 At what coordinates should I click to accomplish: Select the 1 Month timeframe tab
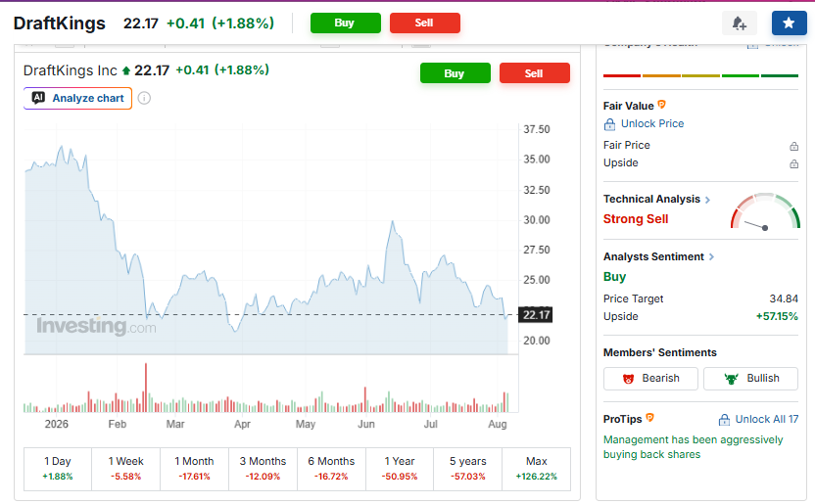[x=194, y=469]
